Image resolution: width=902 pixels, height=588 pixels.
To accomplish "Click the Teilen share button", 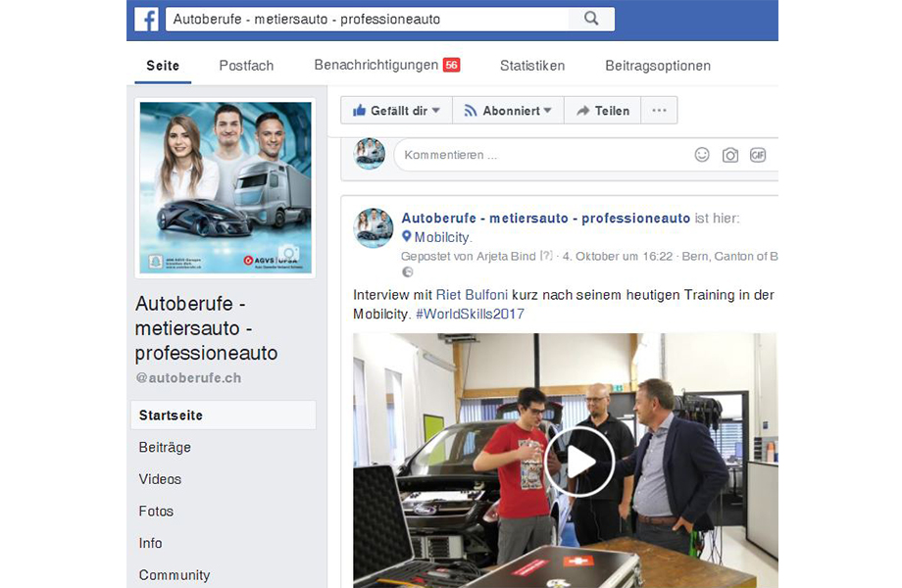I will tap(603, 111).
